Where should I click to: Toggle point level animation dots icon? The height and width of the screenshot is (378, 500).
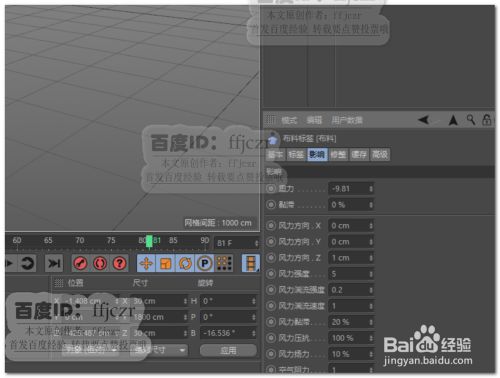[224, 263]
